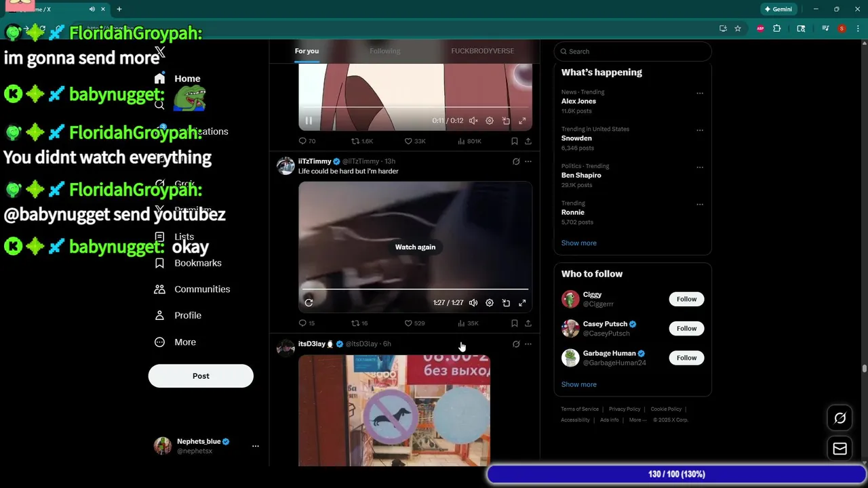
Task: Seek on iiTzTimmy video progress bar
Action: tap(415, 289)
